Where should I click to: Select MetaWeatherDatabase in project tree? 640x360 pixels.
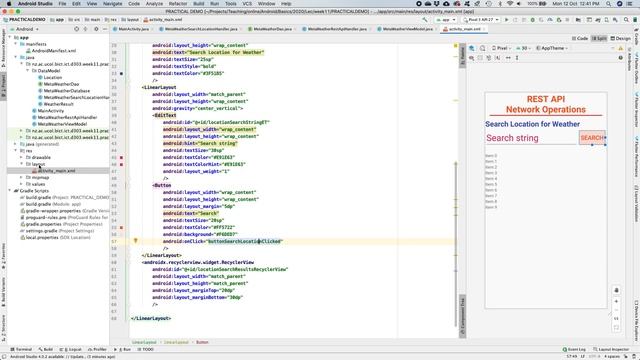64,91
